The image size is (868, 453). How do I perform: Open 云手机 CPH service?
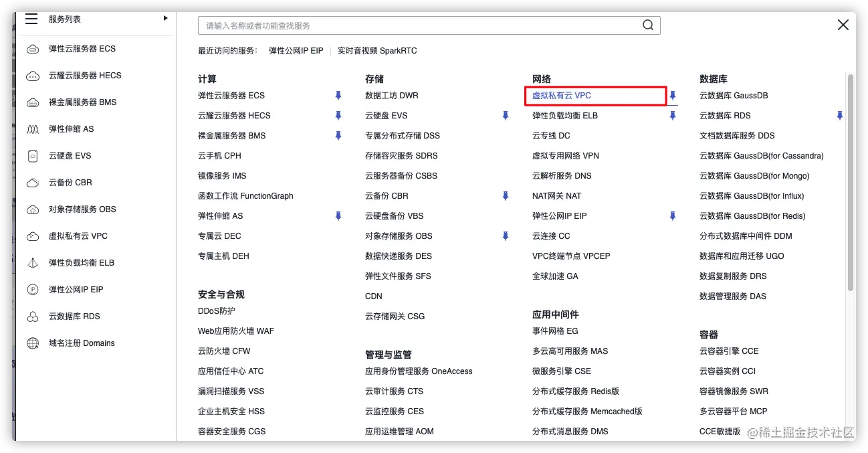[x=219, y=156]
